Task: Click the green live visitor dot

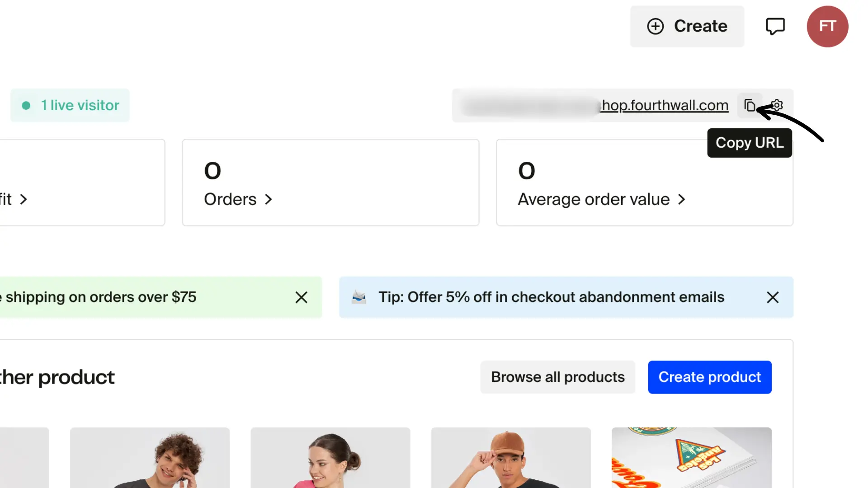Action: tap(26, 105)
